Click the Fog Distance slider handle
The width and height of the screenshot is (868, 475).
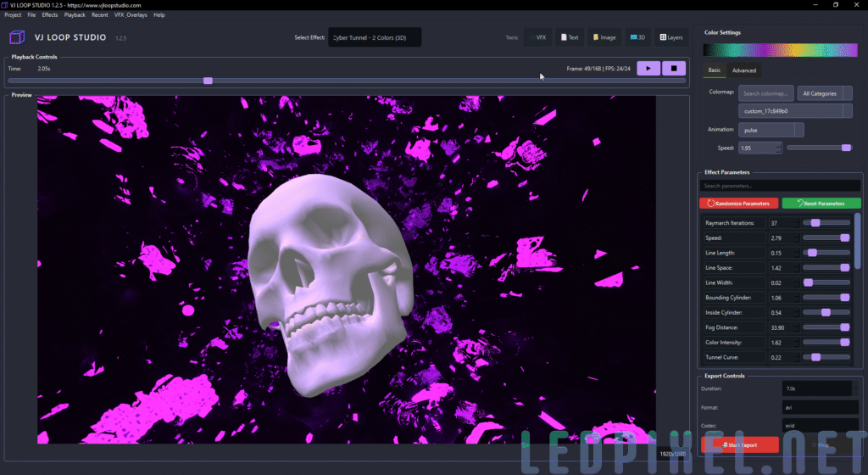[844, 327]
